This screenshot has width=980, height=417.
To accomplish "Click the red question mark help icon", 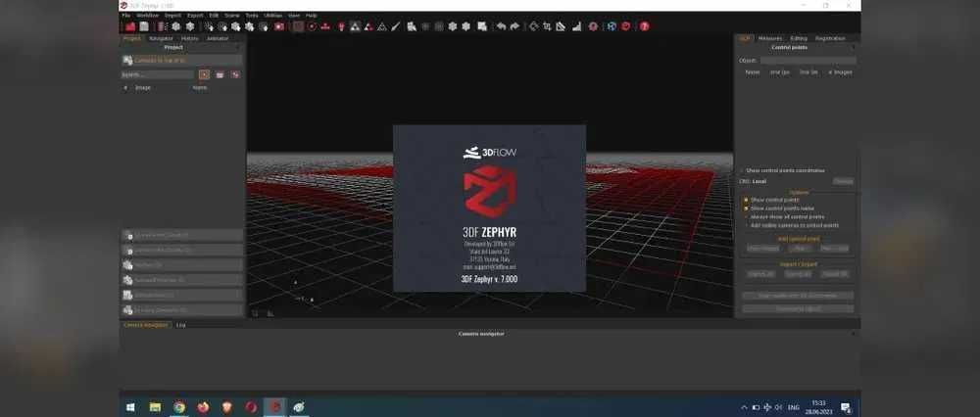I will pyautogui.click(x=645, y=26).
